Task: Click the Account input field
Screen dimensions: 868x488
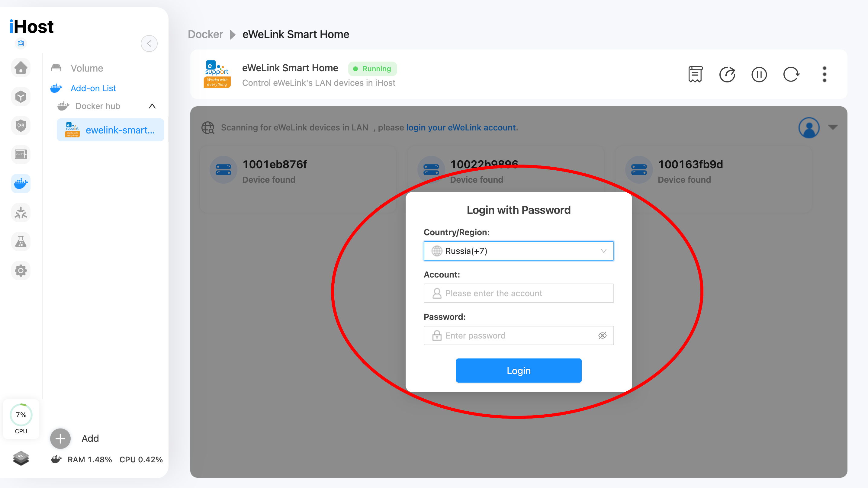Action: [519, 293]
